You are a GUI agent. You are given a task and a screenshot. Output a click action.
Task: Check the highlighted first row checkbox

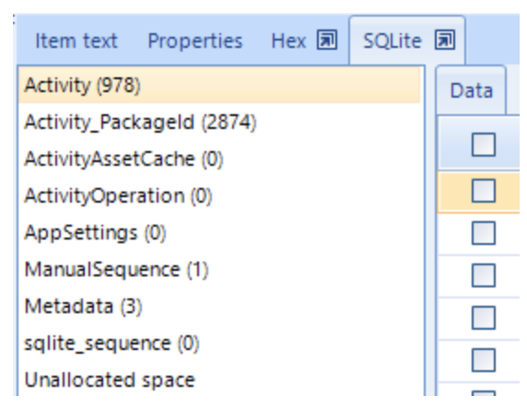point(484,191)
